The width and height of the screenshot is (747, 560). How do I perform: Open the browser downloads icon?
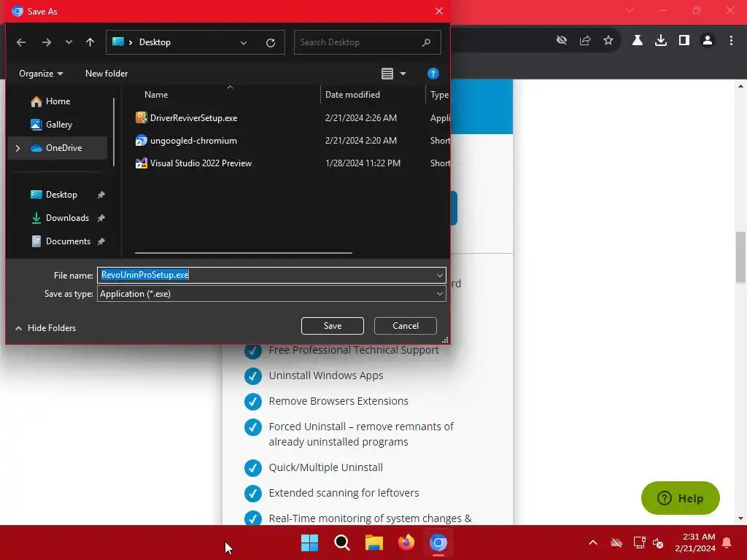pyautogui.click(x=661, y=41)
